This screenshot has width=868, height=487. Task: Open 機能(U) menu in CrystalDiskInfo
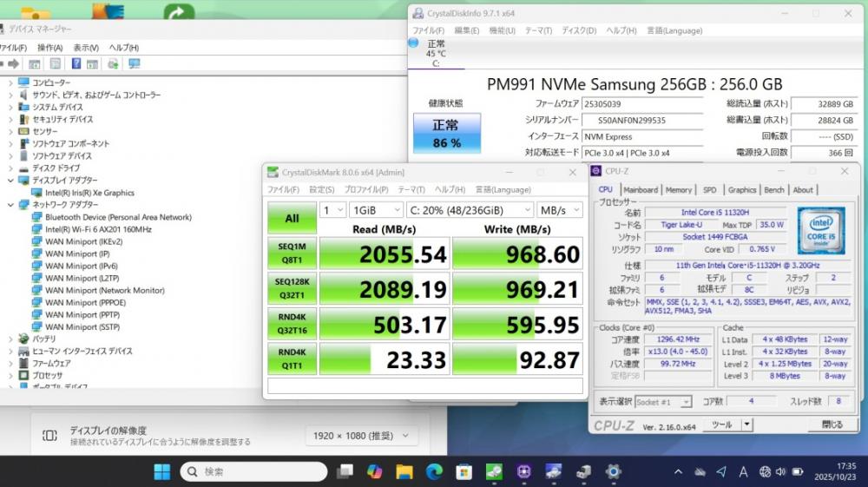point(502,30)
